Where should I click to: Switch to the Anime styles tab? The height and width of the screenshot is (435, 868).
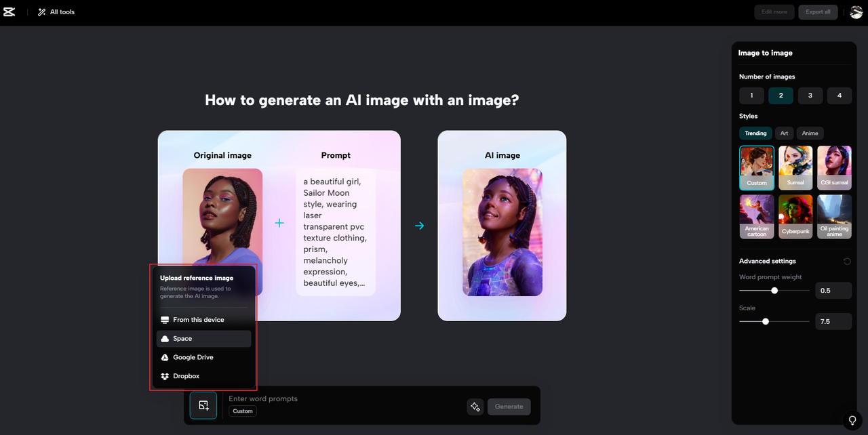coord(810,133)
